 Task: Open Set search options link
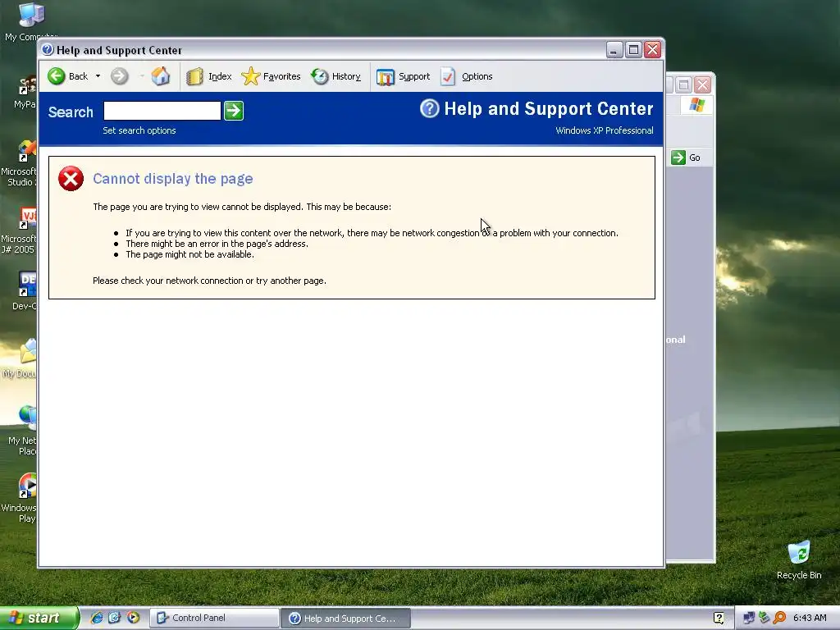[x=139, y=130]
